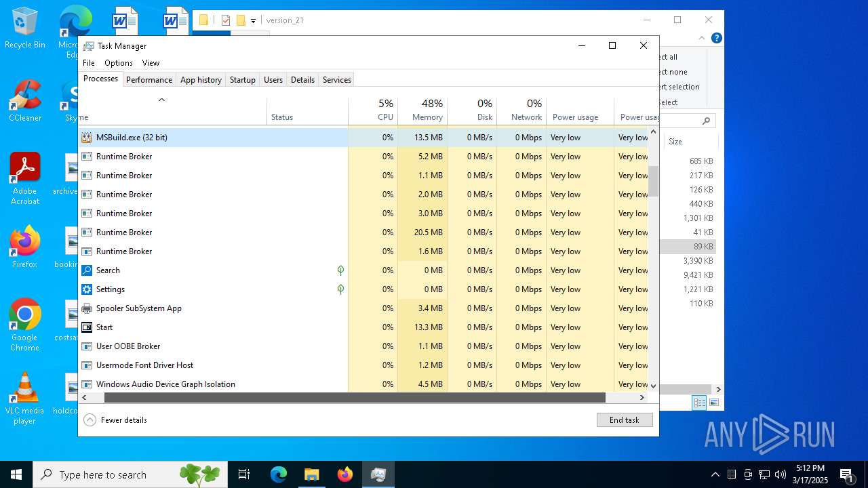Open File Explorer from the taskbar
Viewport: 868px width, 488px height.
click(311, 474)
